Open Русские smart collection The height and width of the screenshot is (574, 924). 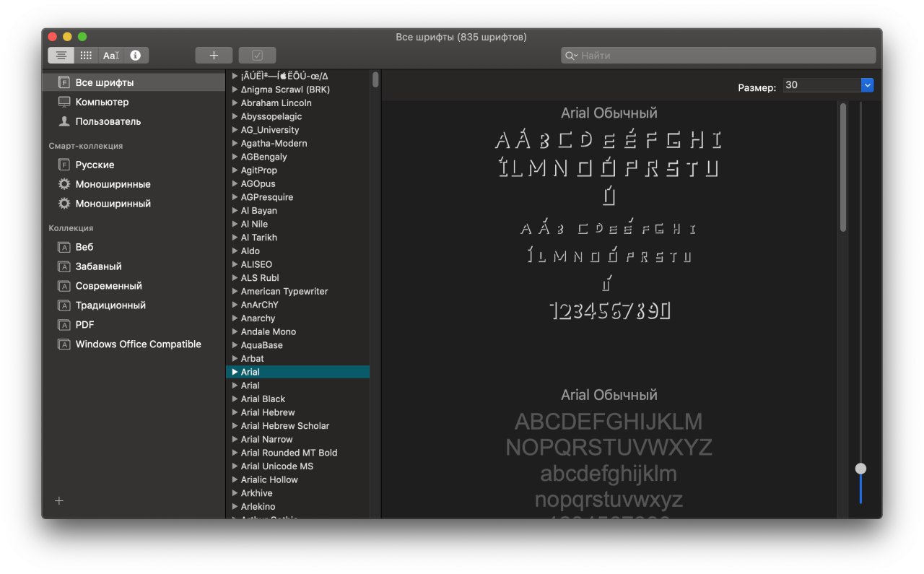[134, 165]
